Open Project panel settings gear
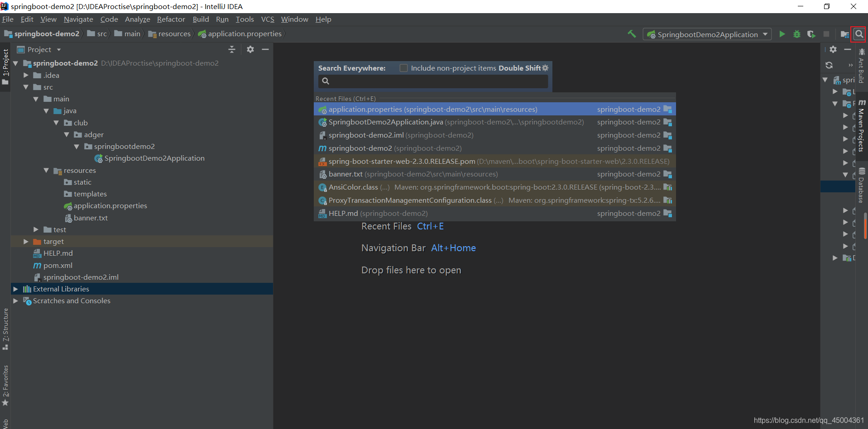Viewport: 868px width, 429px height. click(x=250, y=49)
